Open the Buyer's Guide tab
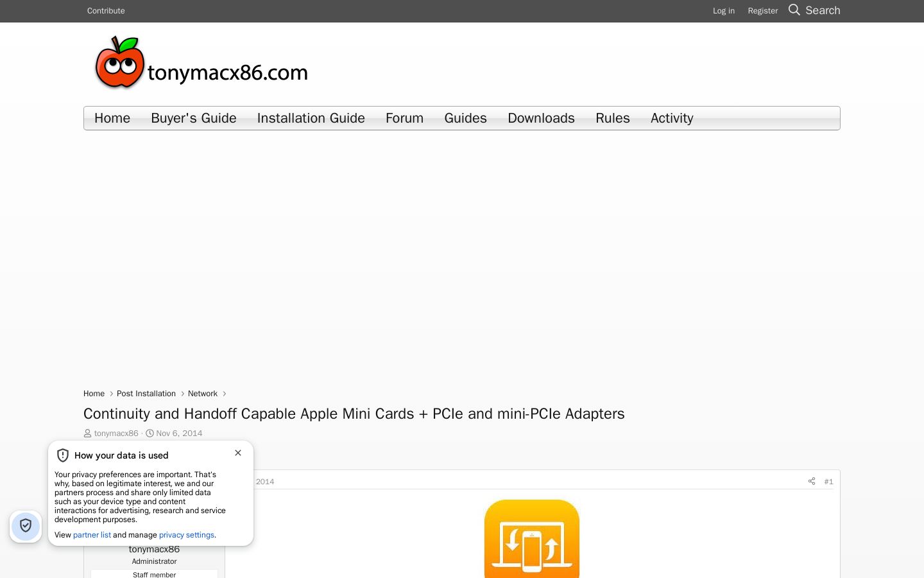Screen dimensions: 924x578 (194, 118)
